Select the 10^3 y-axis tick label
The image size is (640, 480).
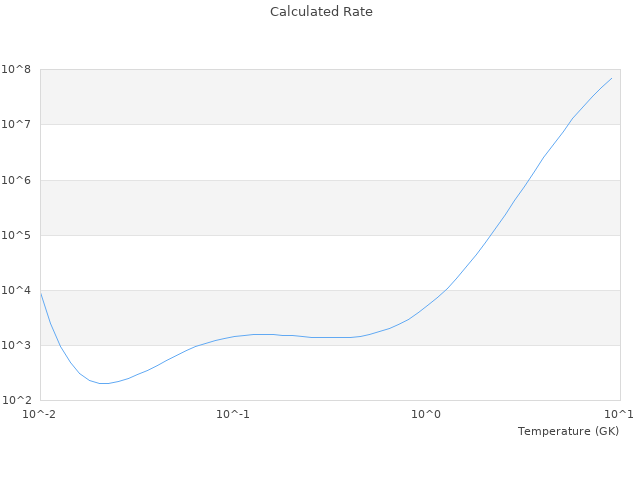(x=16, y=345)
